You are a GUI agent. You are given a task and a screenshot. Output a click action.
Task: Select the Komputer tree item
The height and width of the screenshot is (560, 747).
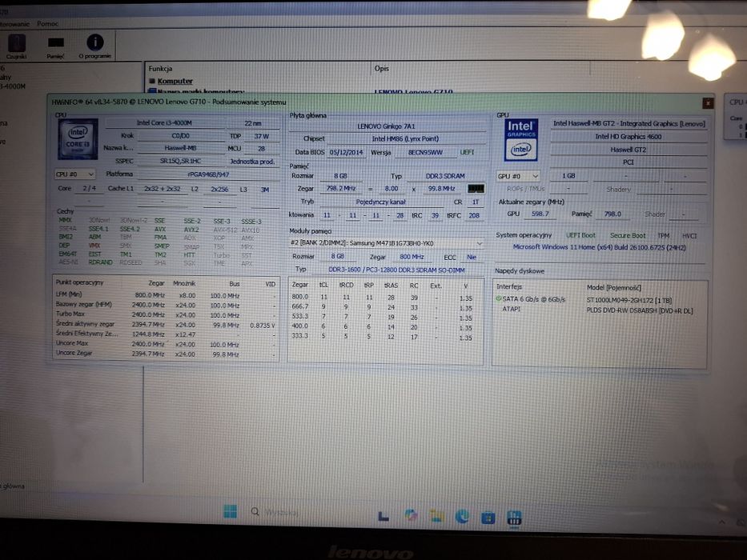(x=175, y=81)
